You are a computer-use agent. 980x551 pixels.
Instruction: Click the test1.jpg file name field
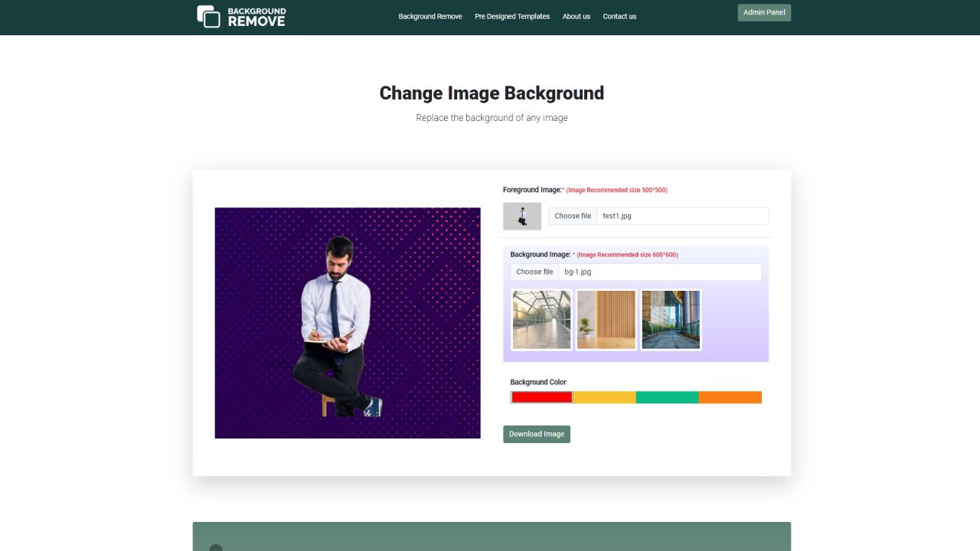682,216
